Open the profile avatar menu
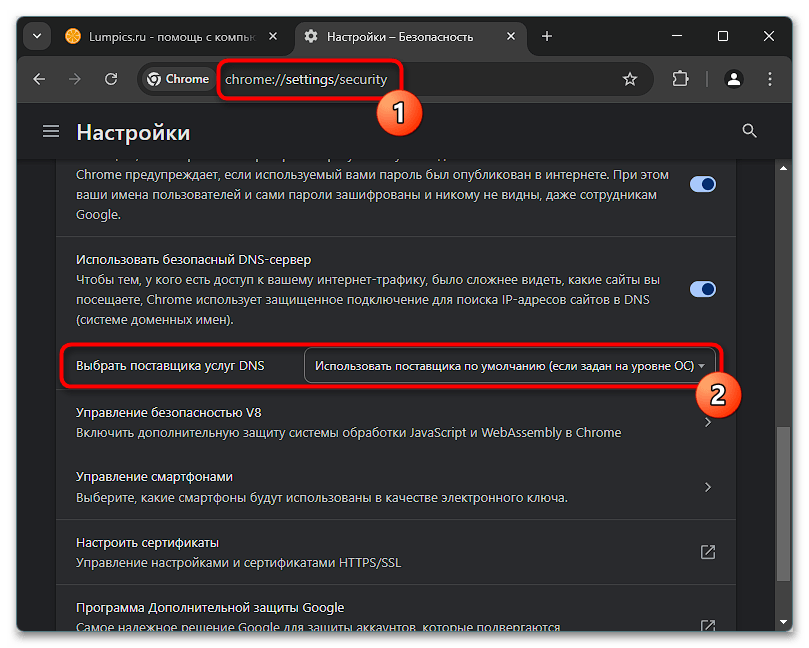This screenshot has width=809, height=648. 733,79
